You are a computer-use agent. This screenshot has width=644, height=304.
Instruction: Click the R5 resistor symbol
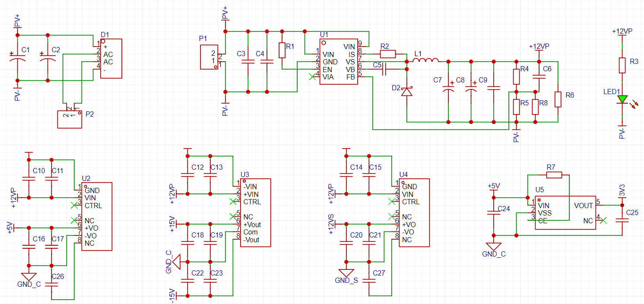(516, 107)
